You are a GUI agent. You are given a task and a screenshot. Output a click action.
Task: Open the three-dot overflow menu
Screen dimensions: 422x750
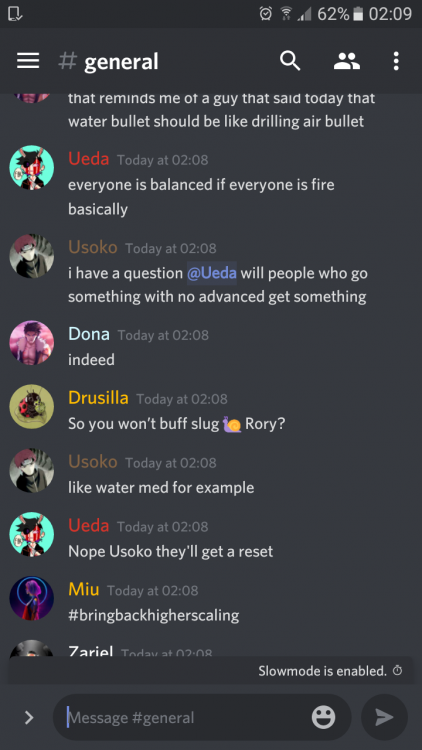click(x=396, y=61)
